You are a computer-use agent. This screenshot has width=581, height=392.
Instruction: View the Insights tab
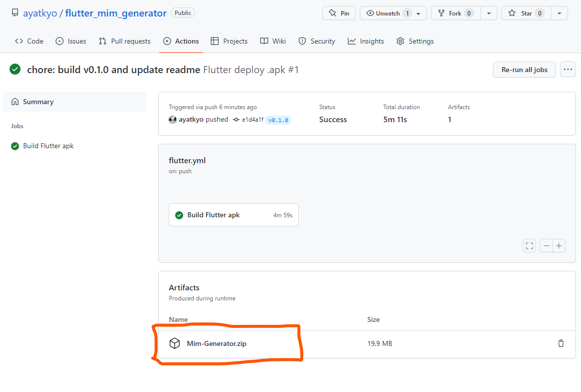366,41
